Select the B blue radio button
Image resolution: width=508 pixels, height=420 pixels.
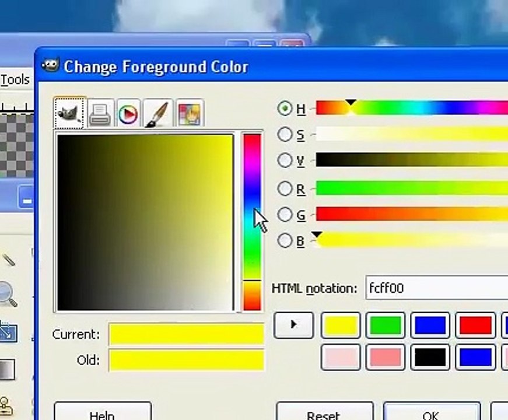coord(285,240)
